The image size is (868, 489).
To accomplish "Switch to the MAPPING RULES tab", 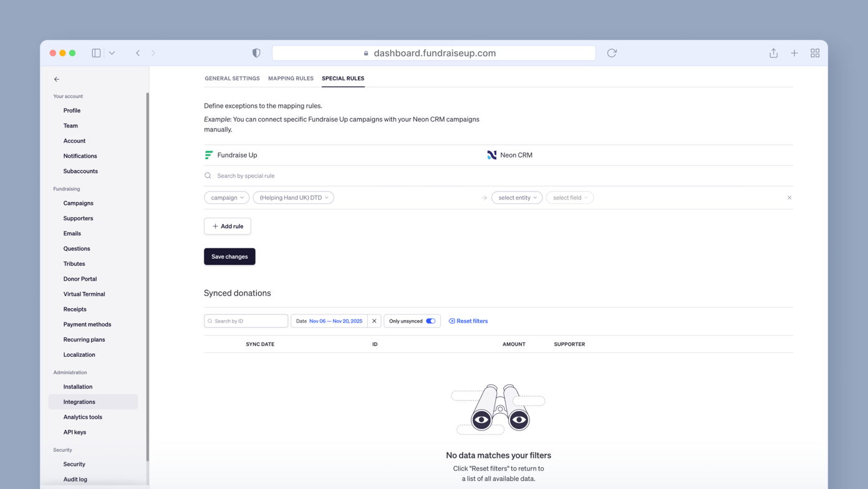I will [x=291, y=78].
